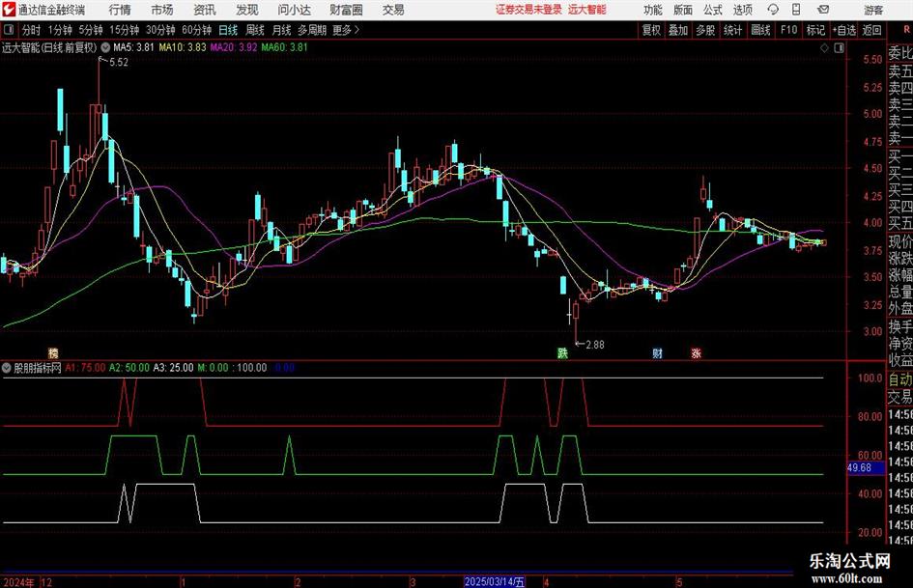Image resolution: width=913 pixels, height=588 pixels.
Task: Switch to the 30分钟 period
Action: point(160,30)
